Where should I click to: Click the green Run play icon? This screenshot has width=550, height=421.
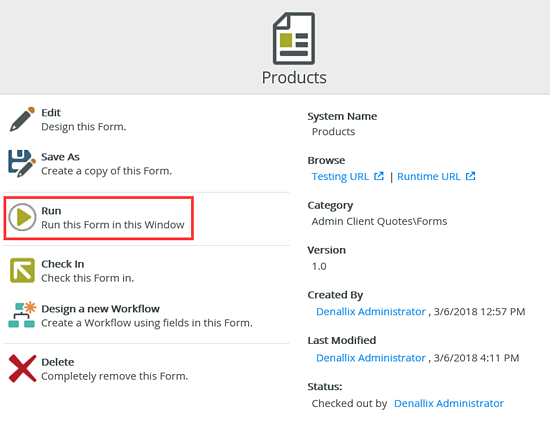coord(22,217)
